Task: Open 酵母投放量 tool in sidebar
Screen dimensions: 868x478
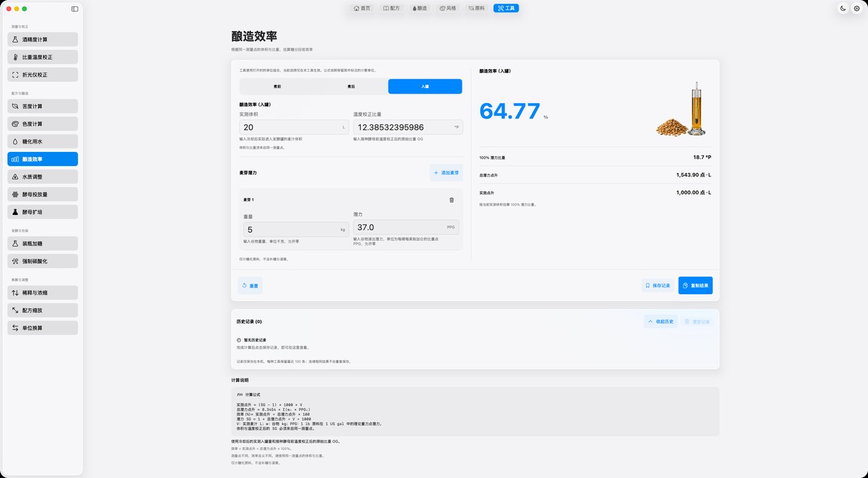Action: click(x=43, y=195)
